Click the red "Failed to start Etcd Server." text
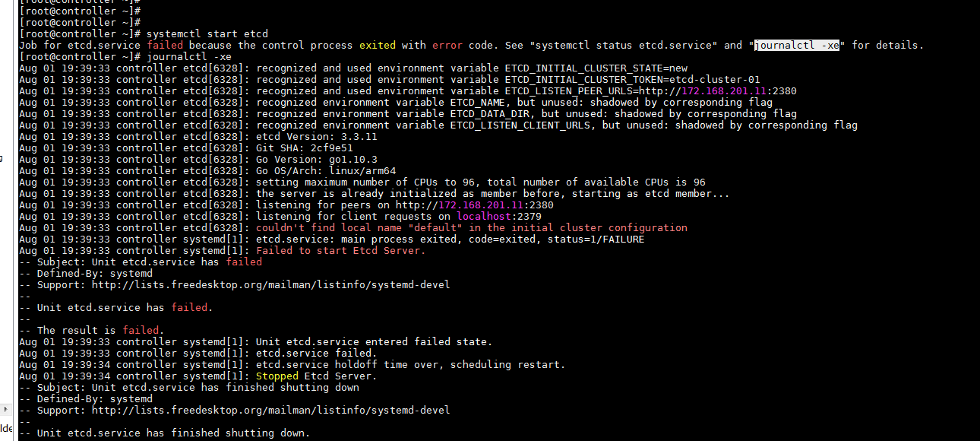980x441 pixels. pyautogui.click(x=341, y=250)
